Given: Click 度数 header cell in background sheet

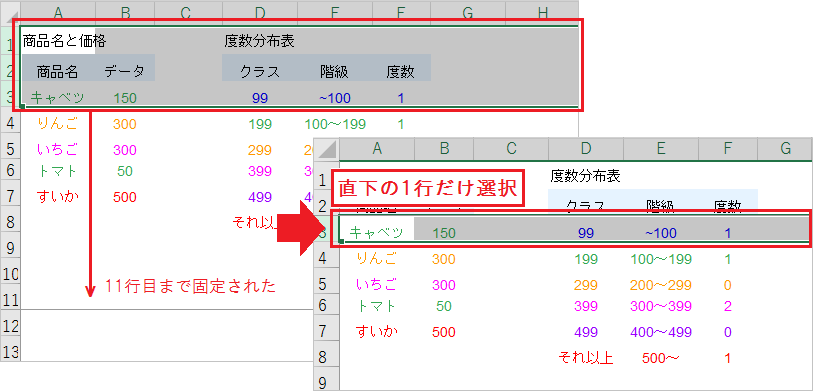Looking at the screenshot, I should (x=401, y=72).
